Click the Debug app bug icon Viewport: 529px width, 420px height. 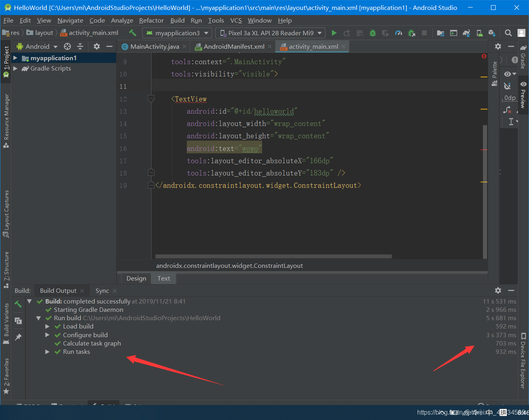(373, 33)
